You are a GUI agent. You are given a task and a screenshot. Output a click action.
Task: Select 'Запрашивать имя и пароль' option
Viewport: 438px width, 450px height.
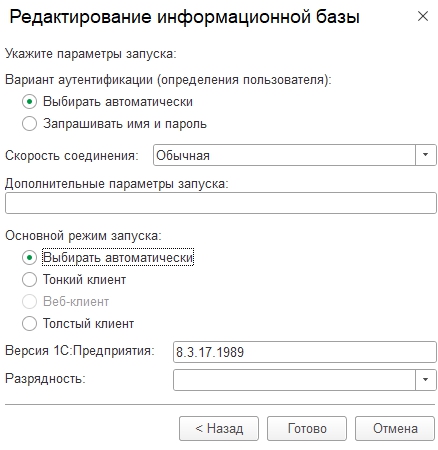pos(29,124)
